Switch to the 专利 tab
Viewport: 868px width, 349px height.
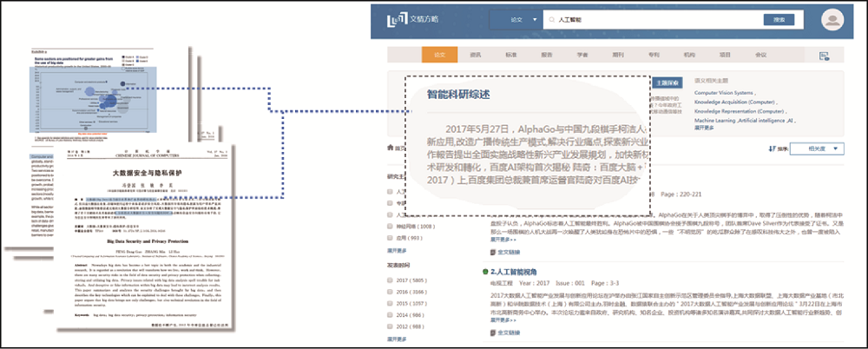654,56
